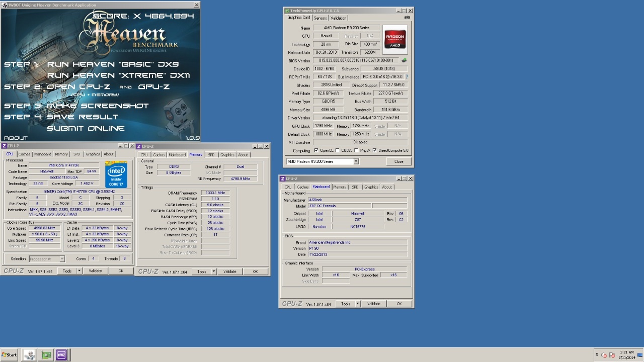644x362 pixels.
Task: Open the Processor #1 selection dropdown
Action: 47,259
